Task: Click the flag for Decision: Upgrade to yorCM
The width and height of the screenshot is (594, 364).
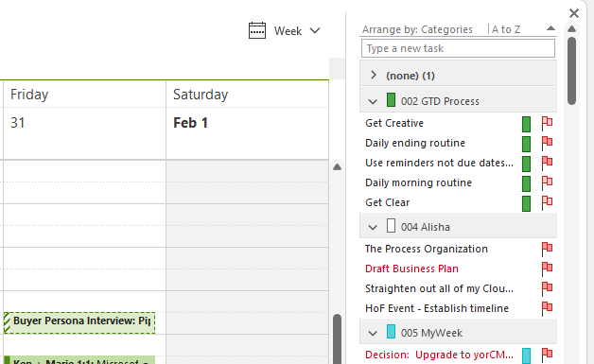Action: click(x=547, y=355)
